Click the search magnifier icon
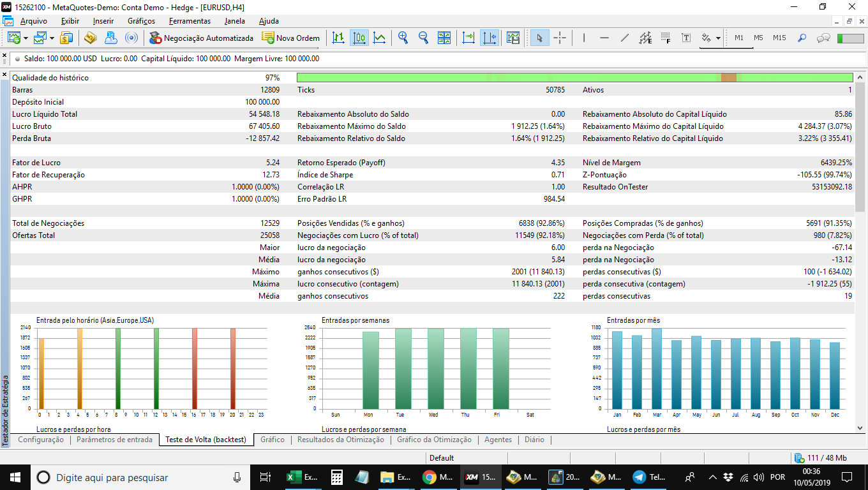The height and width of the screenshot is (490, 868). coord(802,38)
